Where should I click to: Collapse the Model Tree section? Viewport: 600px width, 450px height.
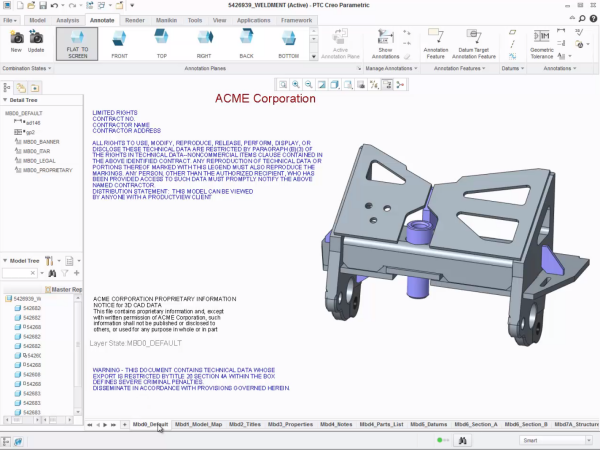coord(5,261)
